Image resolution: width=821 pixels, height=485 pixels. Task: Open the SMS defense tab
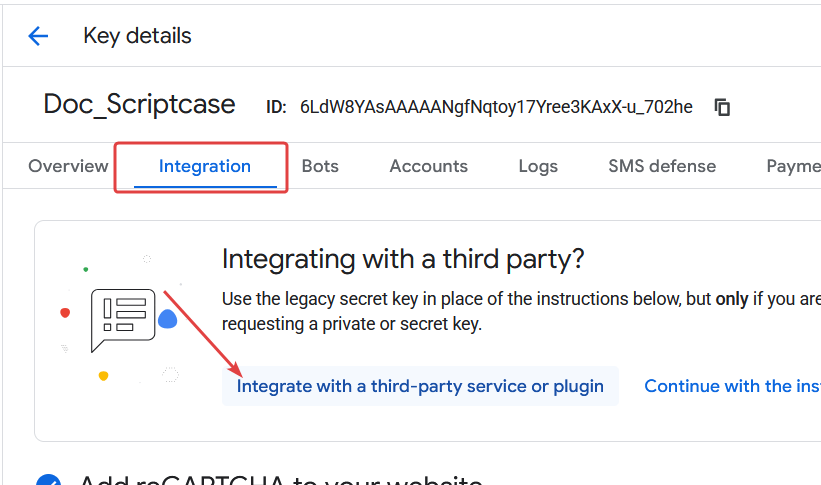[x=662, y=166]
